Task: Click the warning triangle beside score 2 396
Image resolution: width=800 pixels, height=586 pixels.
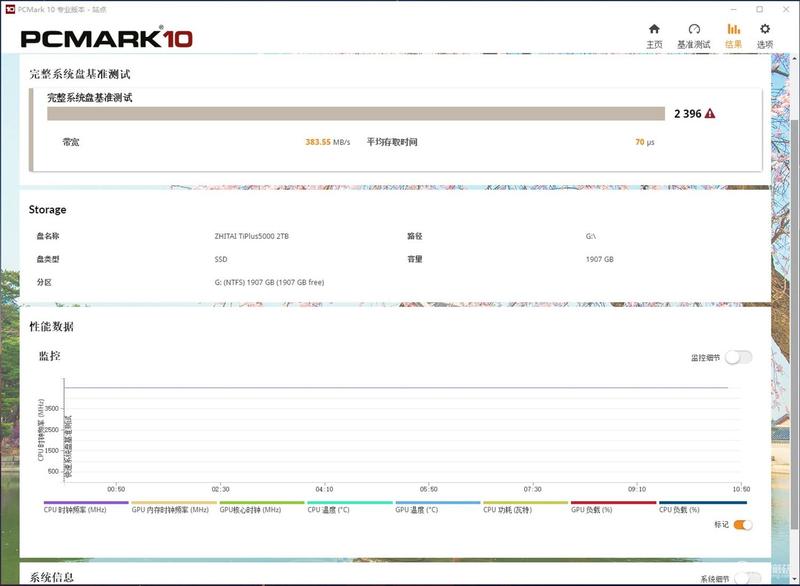Action: pos(710,114)
